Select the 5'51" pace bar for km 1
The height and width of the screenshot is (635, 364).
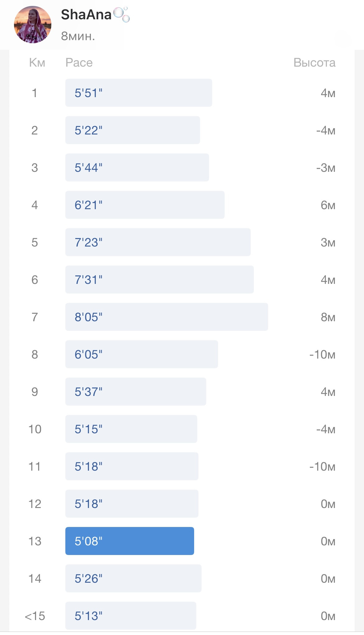tap(139, 93)
